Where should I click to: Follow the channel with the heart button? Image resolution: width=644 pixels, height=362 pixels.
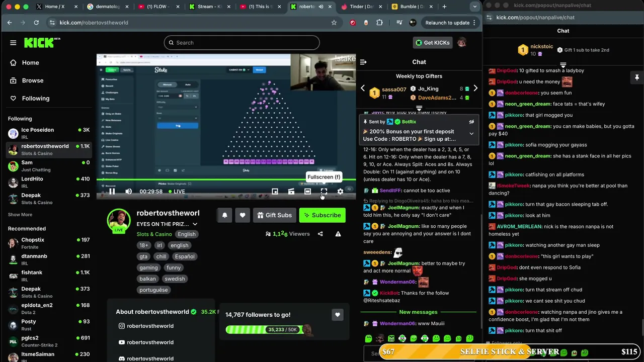[x=243, y=215]
